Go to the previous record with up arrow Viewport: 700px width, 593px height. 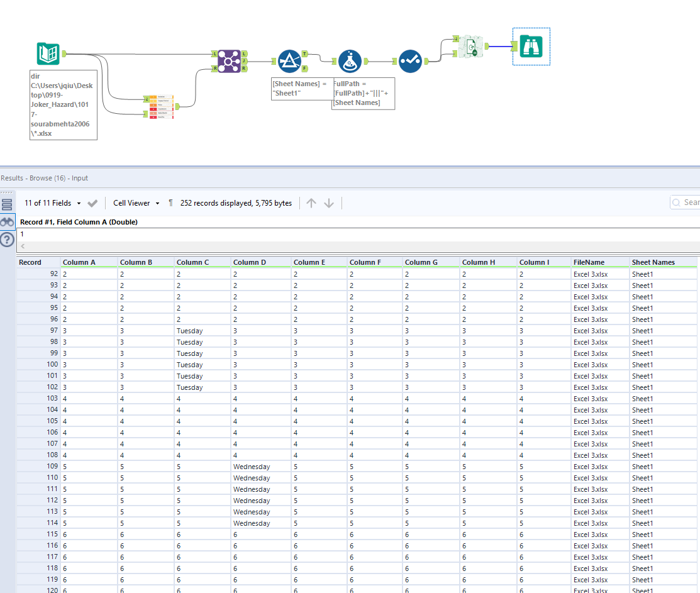click(311, 203)
